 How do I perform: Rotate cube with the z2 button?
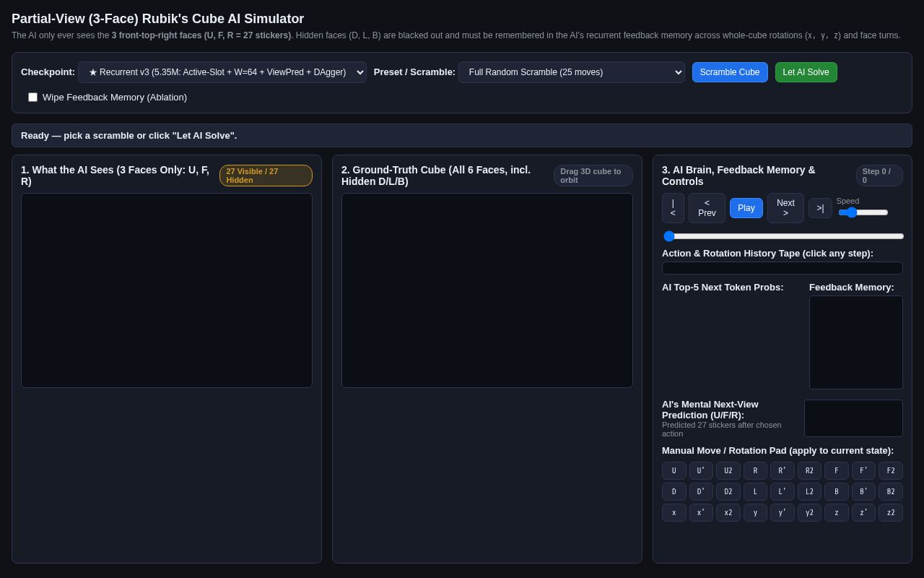click(x=891, y=512)
